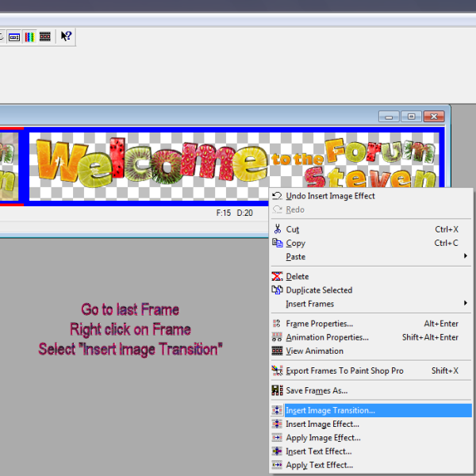Maximize the animation frames window
Image resolution: width=476 pixels, height=476 pixels.
[x=411, y=117]
